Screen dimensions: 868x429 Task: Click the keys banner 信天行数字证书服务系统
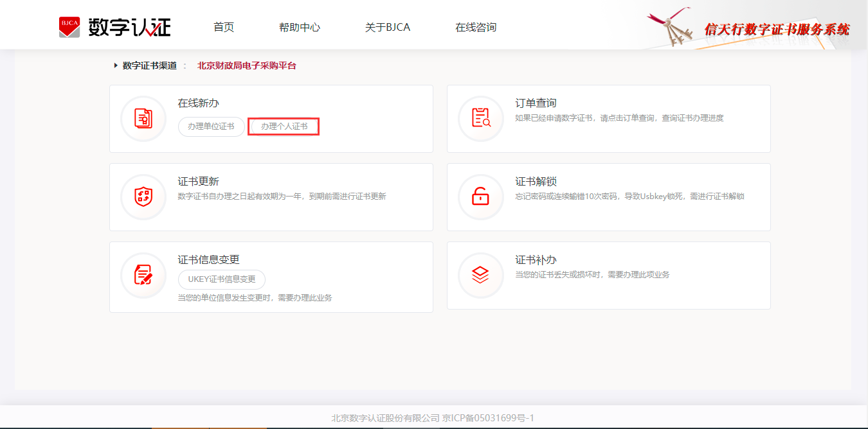click(749, 28)
